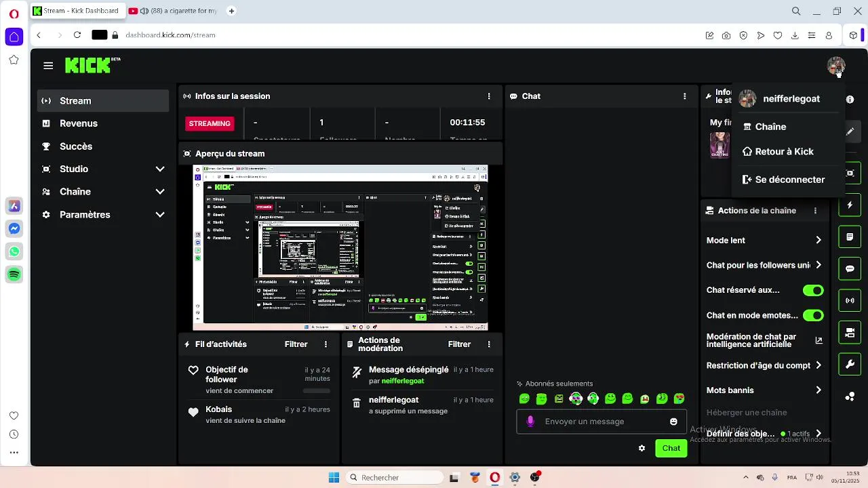This screenshot has height=488, width=868.
Task: Click Opera bookmark heart icon in address bar
Action: point(778,35)
